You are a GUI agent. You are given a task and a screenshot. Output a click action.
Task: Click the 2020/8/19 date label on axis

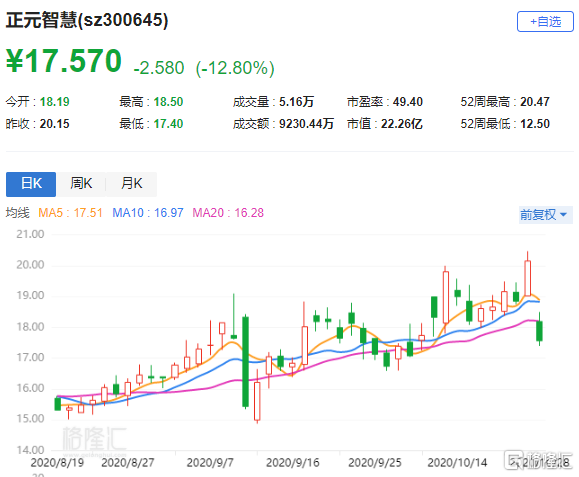tap(57, 463)
